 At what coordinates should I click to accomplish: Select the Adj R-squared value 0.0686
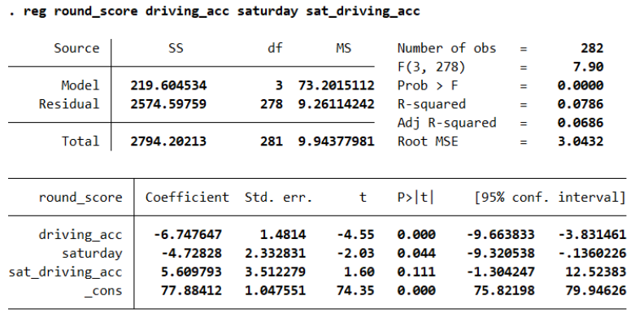pos(581,123)
